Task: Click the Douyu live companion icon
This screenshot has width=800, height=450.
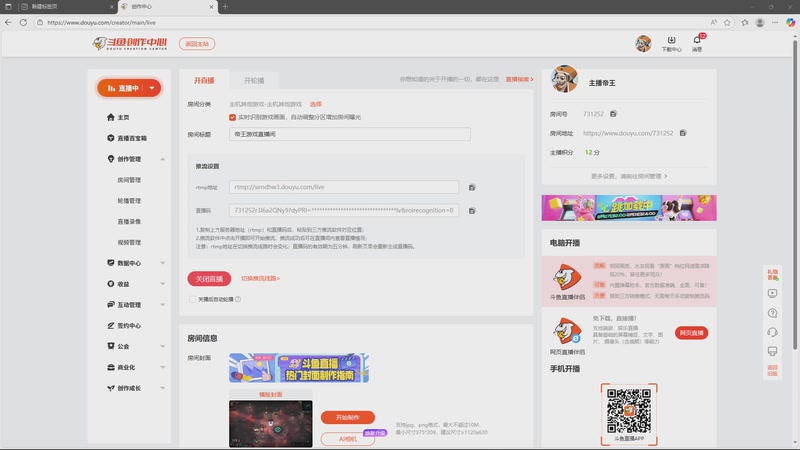Action: pyautogui.click(x=567, y=277)
